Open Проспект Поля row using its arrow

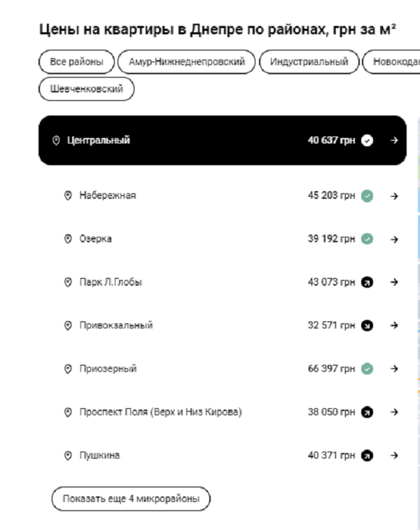click(394, 412)
